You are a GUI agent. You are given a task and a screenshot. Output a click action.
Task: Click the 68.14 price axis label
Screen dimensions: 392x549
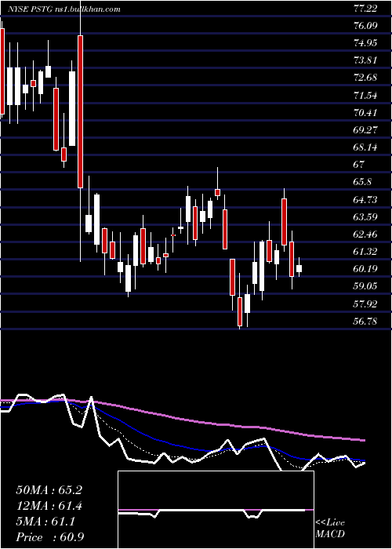pyautogui.click(x=365, y=147)
